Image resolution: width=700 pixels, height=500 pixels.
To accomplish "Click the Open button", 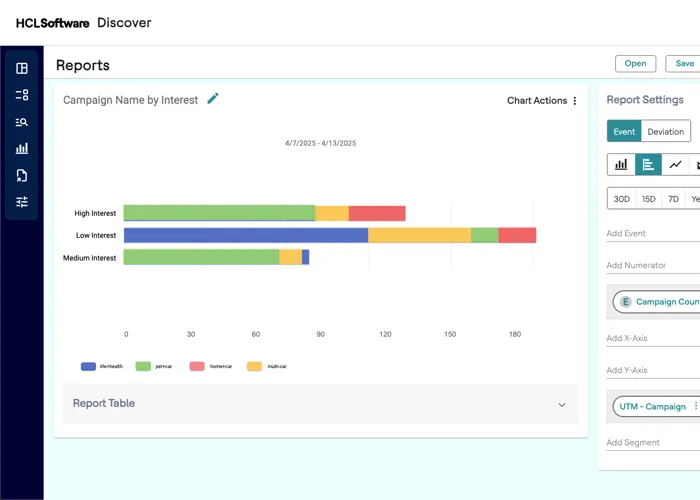I will point(635,64).
